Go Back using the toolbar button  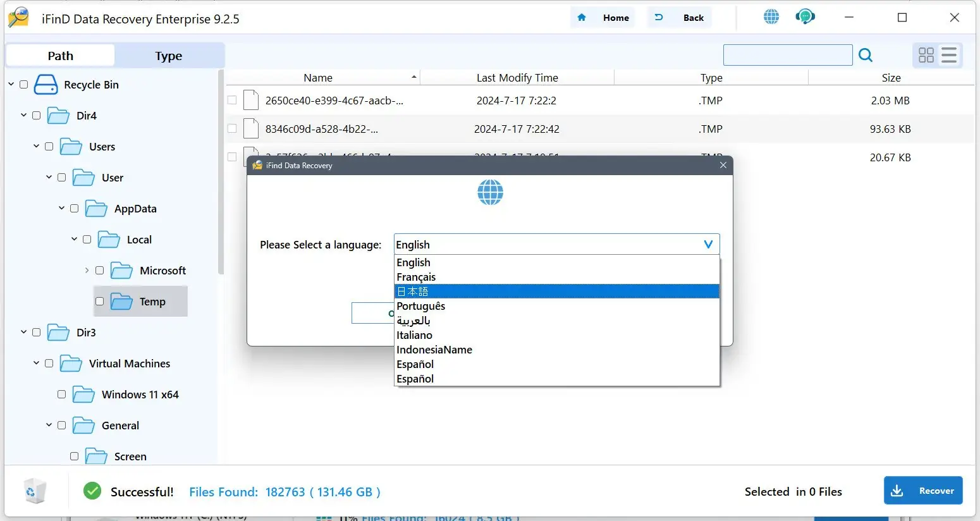pos(680,18)
